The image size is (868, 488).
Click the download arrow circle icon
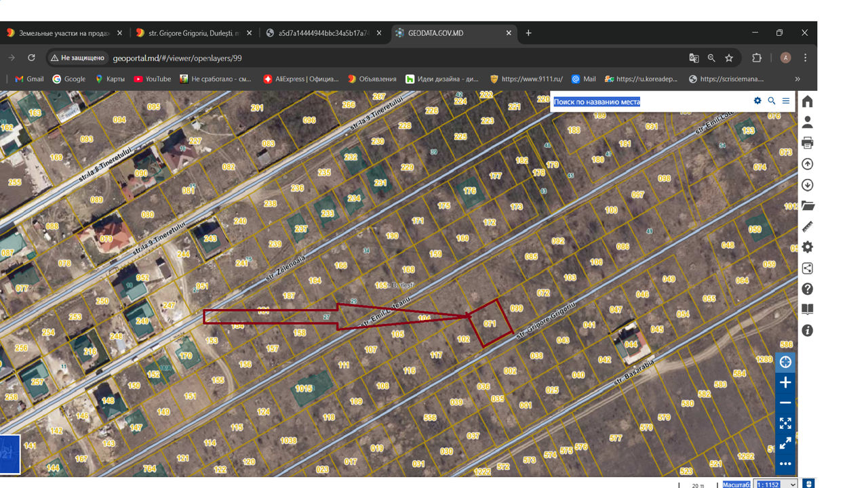pyautogui.click(x=807, y=185)
